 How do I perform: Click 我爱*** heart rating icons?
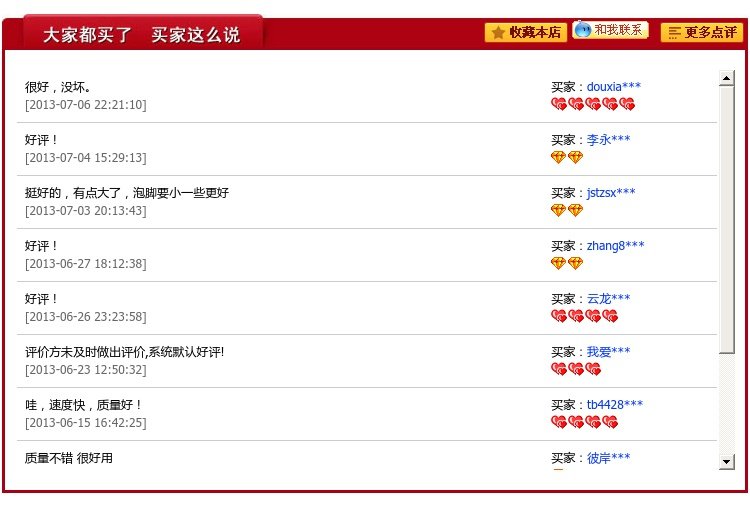click(576, 370)
